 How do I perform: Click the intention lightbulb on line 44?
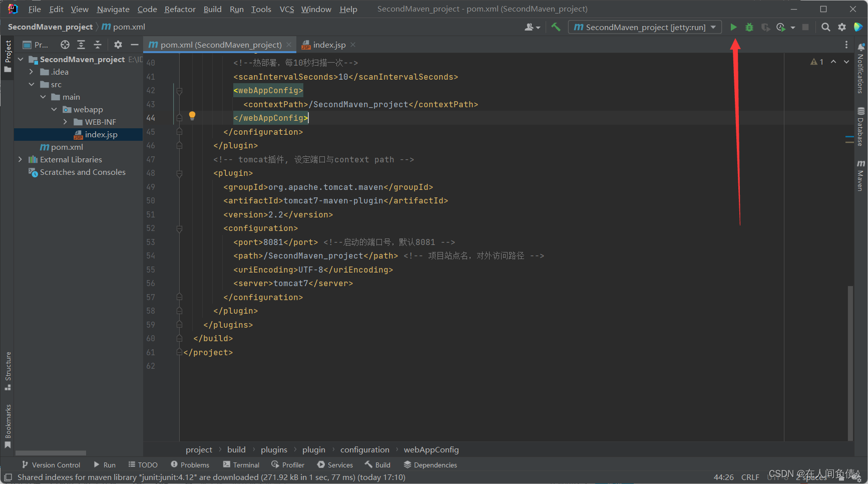pos(192,116)
